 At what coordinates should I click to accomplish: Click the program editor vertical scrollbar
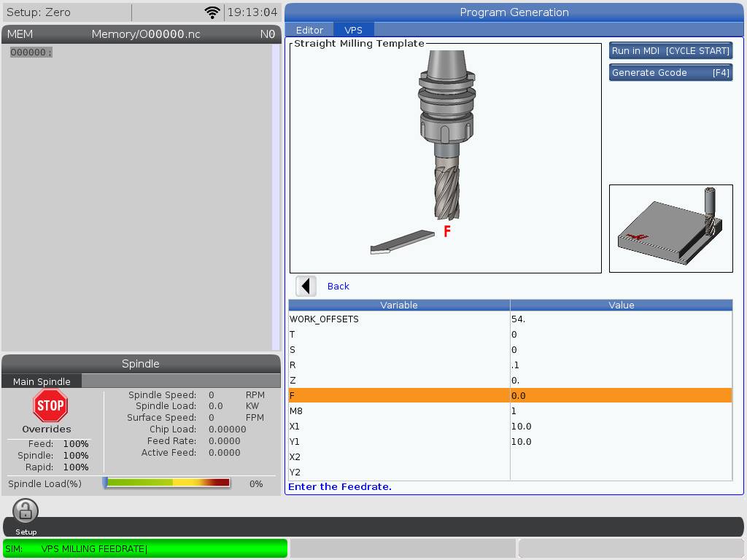pos(276,197)
